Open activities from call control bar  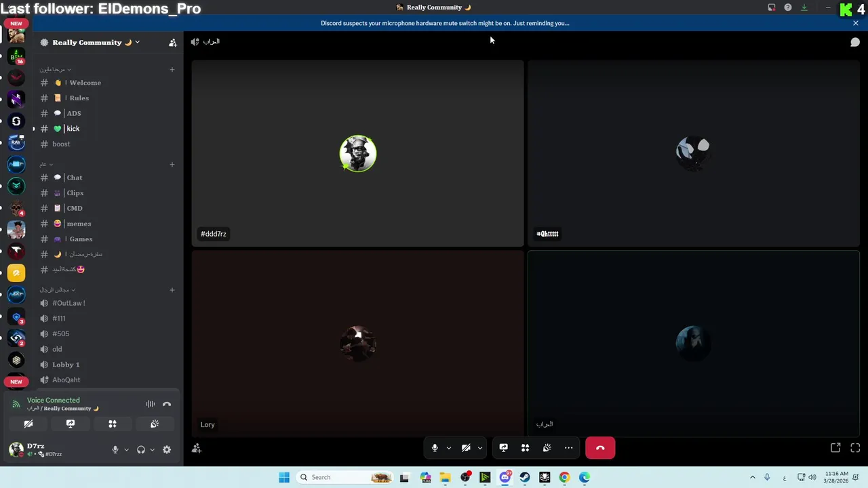[525, 448]
